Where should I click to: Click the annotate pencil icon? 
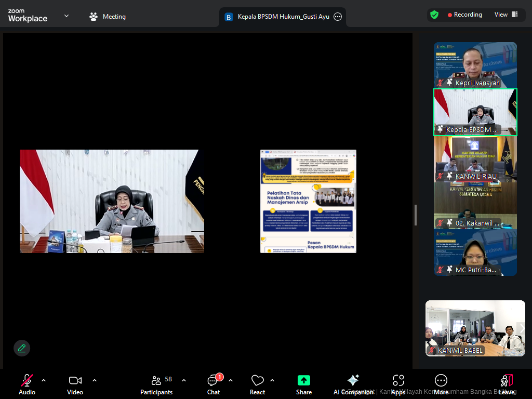pyautogui.click(x=22, y=348)
